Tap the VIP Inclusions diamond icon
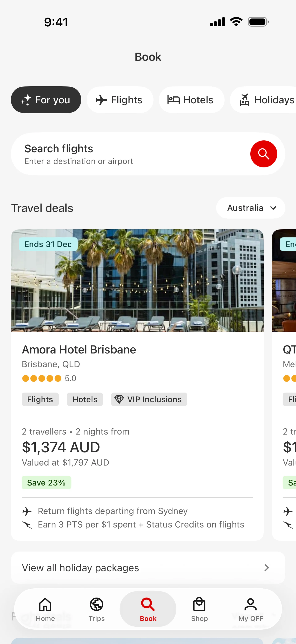The height and width of the screenshot is (644, 296). 119,399
